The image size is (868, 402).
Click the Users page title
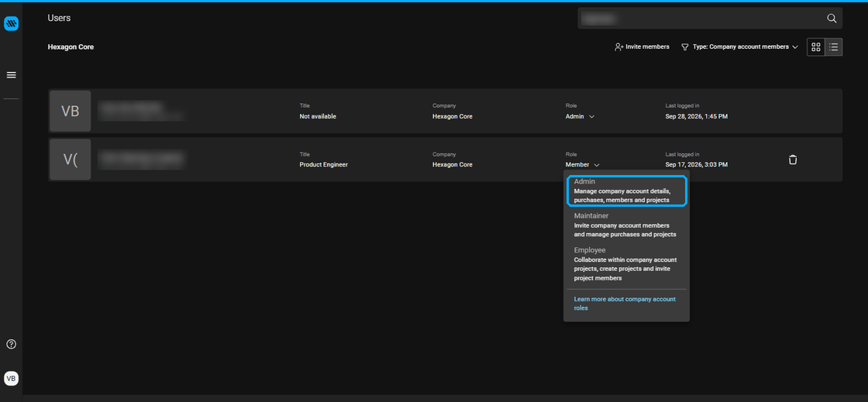pos(59,19)
